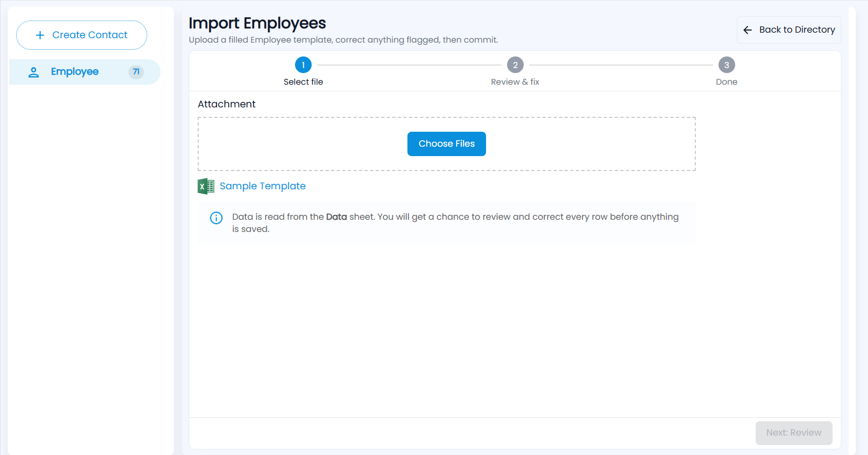868x455 pixels.
Task: Click the Select file step label
Action: point(303,82)
